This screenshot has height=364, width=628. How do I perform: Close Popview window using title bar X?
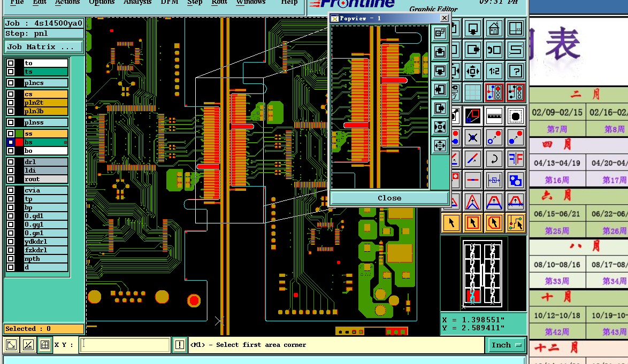(444, 18)
